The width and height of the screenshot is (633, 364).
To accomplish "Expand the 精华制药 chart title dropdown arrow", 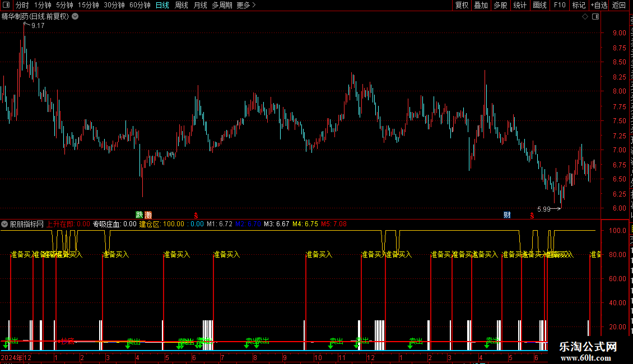I will click(x=75, y=17).
